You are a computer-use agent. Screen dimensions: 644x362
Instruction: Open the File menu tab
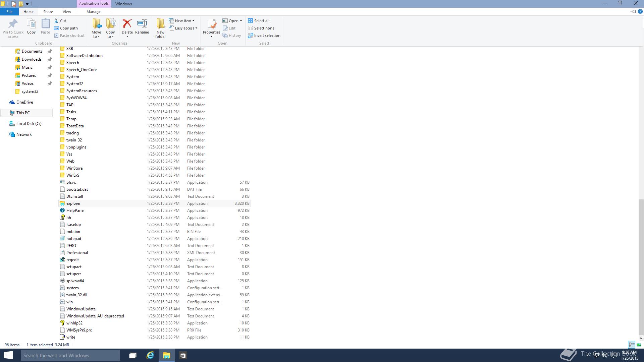click(x=9, y=11)
